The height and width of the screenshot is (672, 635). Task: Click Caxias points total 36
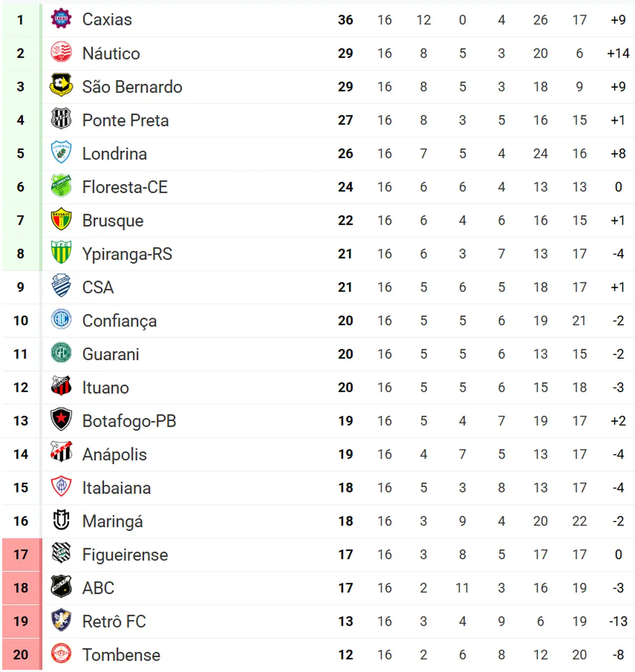click(x=345, y=20)
